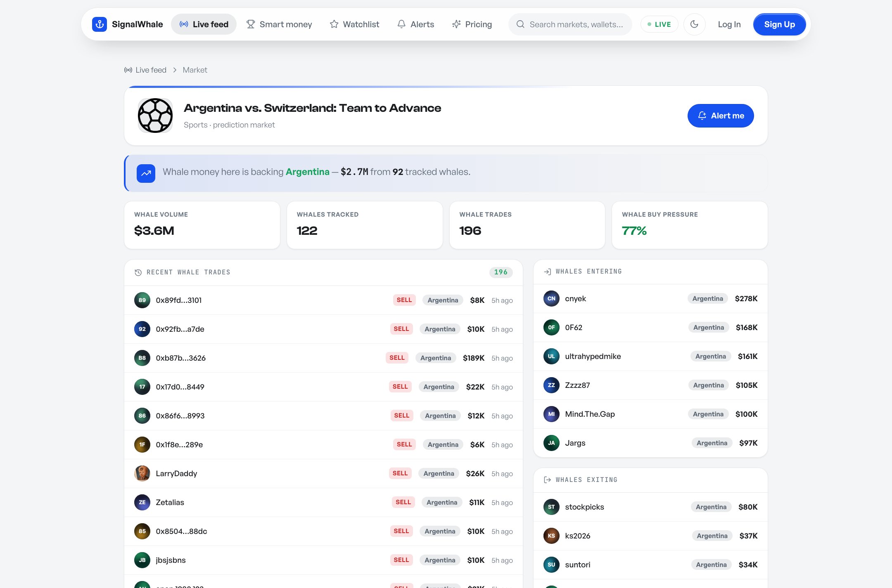Open wallet 0x89fd...3101 avatar
The image size is (892, 588).
tap(142, 300)
